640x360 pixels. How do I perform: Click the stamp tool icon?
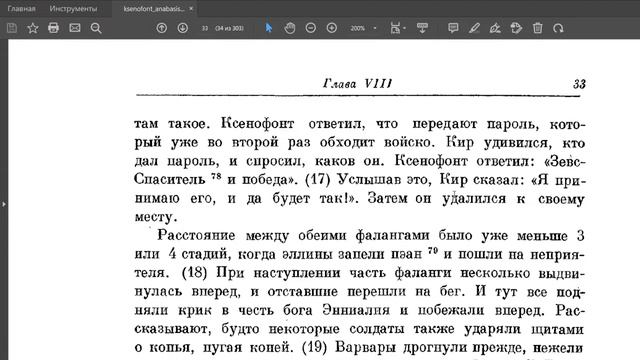click(x=516, y=28)
